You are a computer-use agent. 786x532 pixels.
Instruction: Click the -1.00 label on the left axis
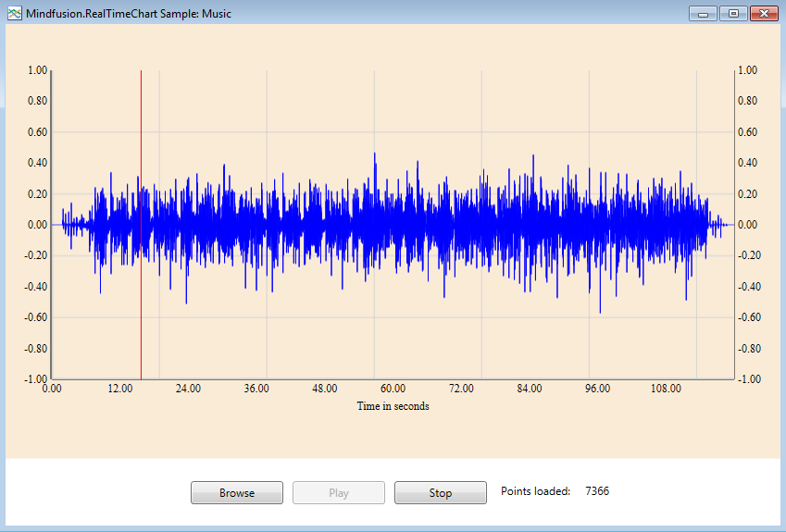tap(36, 379)
